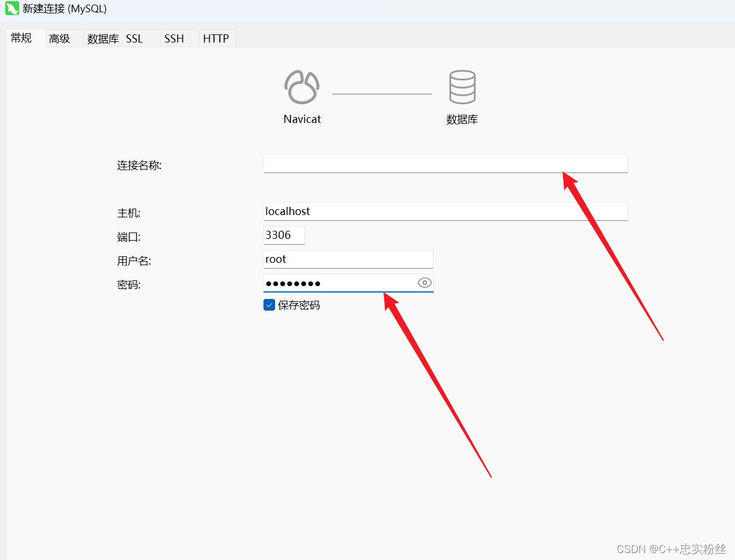The width and height of the screenshot is (735, 560).
Task: Click the 用户名: label
Action: tap(134, 261)
